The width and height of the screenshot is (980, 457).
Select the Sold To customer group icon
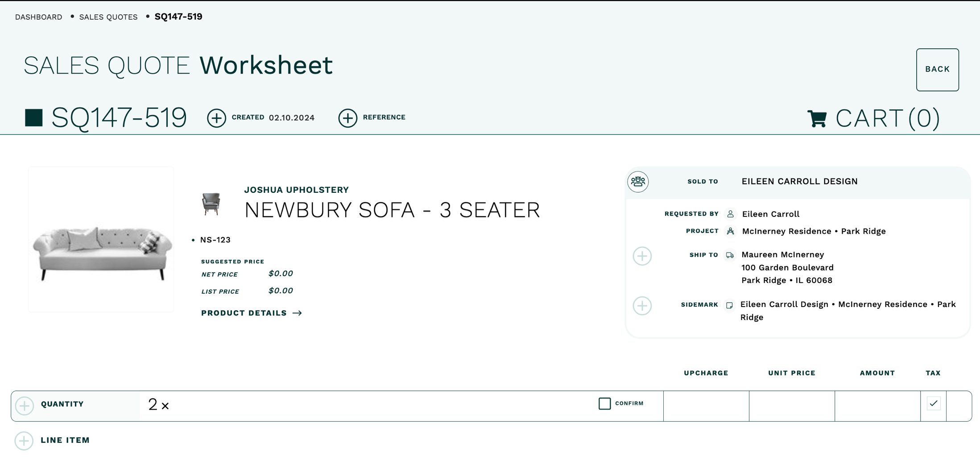(x=638, y=182)
